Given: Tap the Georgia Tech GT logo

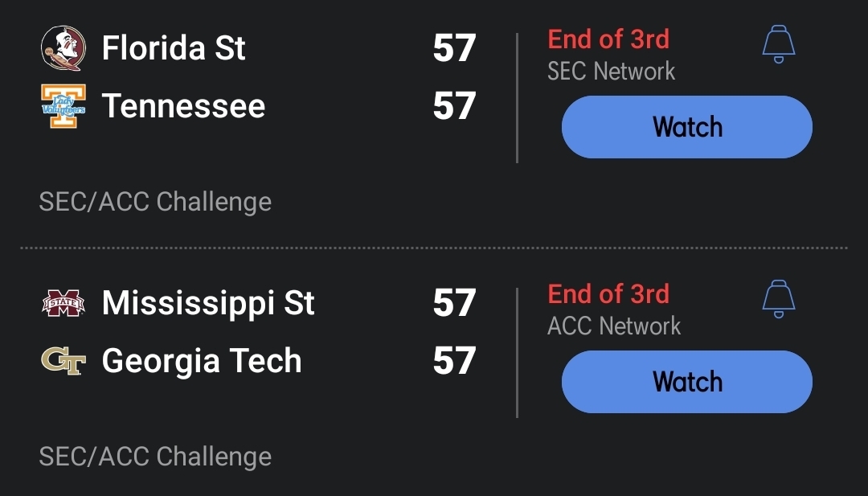Looking at the screenshot, I should coord(63,362).
